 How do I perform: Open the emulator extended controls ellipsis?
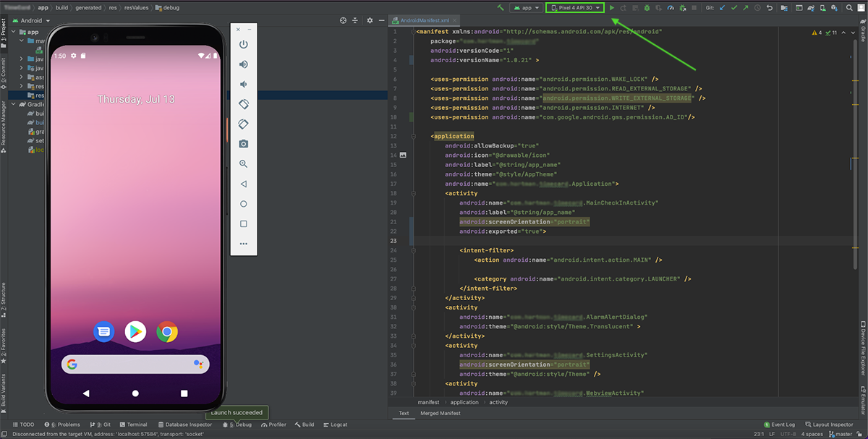[x=244, y=244]
